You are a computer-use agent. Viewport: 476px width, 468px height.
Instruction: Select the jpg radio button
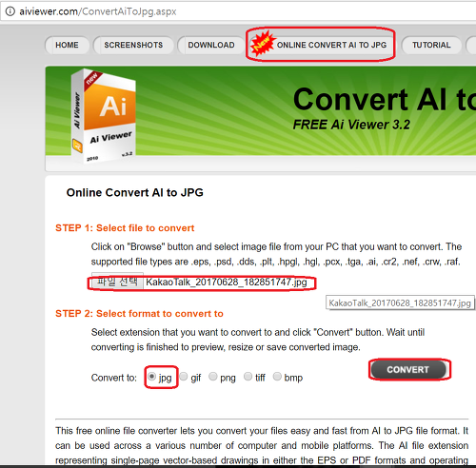(x=151, y=377)
